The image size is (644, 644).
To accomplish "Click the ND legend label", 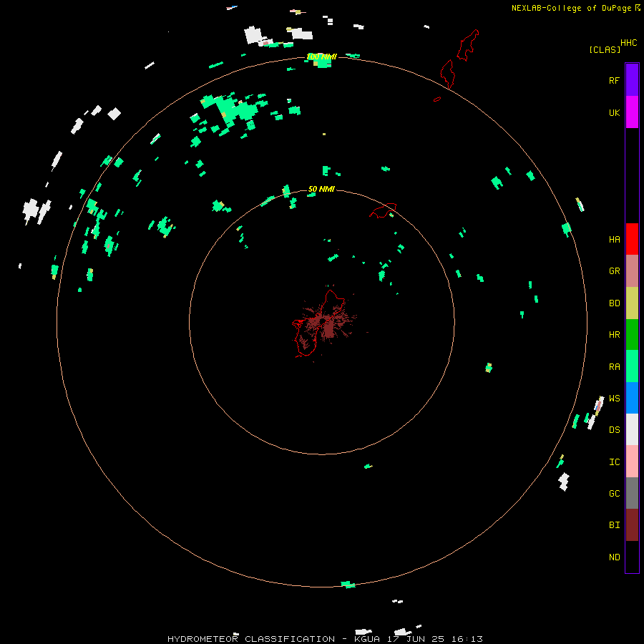I will point(614,557).
